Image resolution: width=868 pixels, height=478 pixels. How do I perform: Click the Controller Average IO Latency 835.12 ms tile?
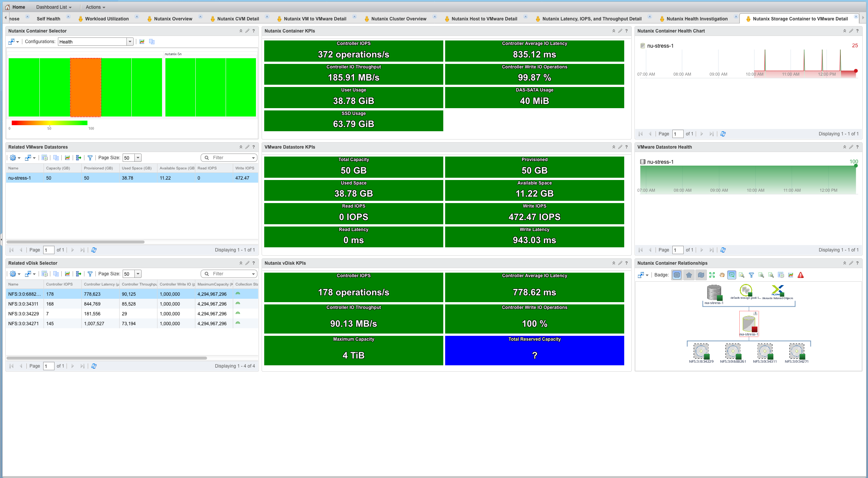[x=535, y=51]
